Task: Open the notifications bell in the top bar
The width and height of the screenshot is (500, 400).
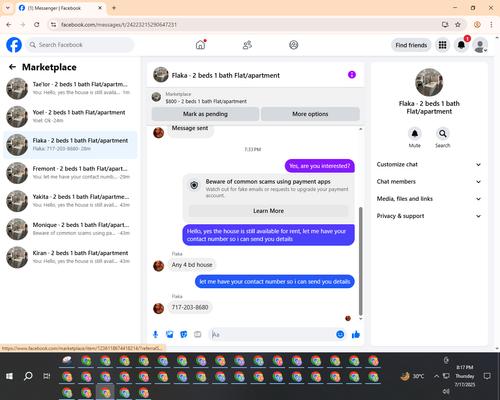Action: click(x=461, y=45)
